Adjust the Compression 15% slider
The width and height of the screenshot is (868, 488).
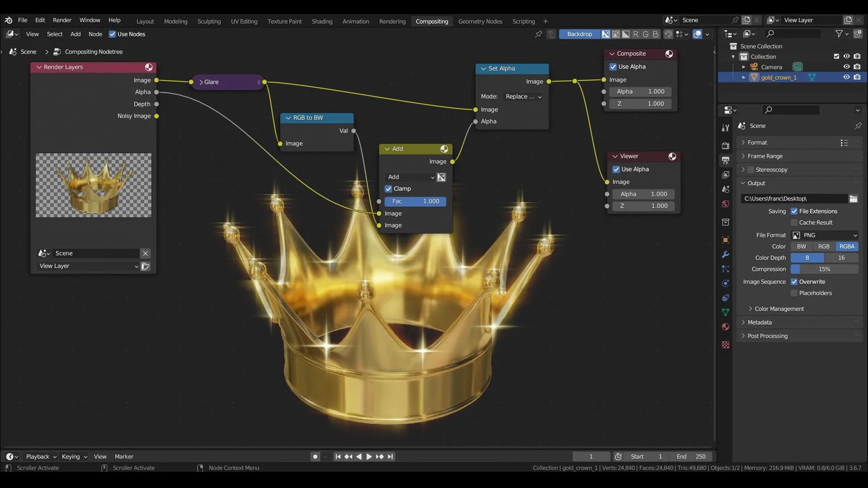824,269
